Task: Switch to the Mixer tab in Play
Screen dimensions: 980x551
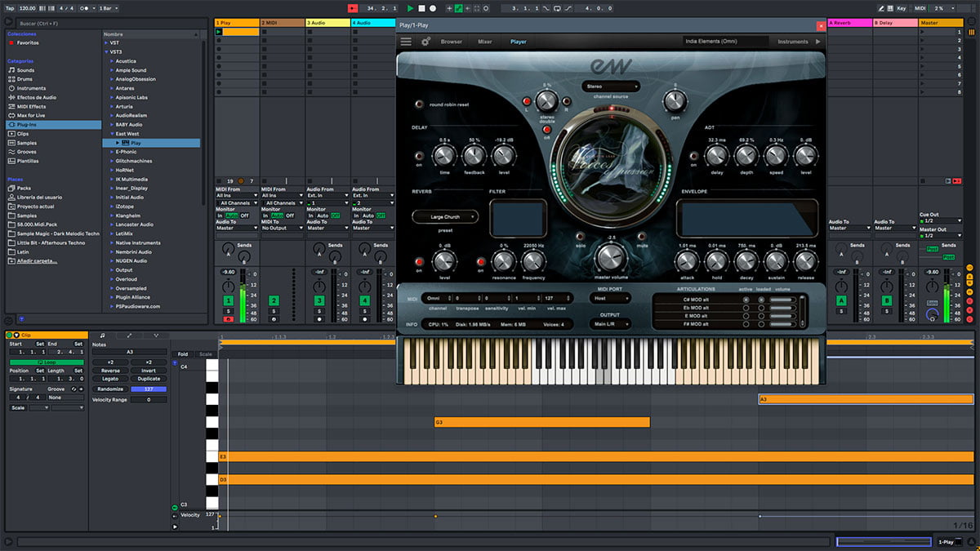Action: pyautogui.click(x=484, y=42)
